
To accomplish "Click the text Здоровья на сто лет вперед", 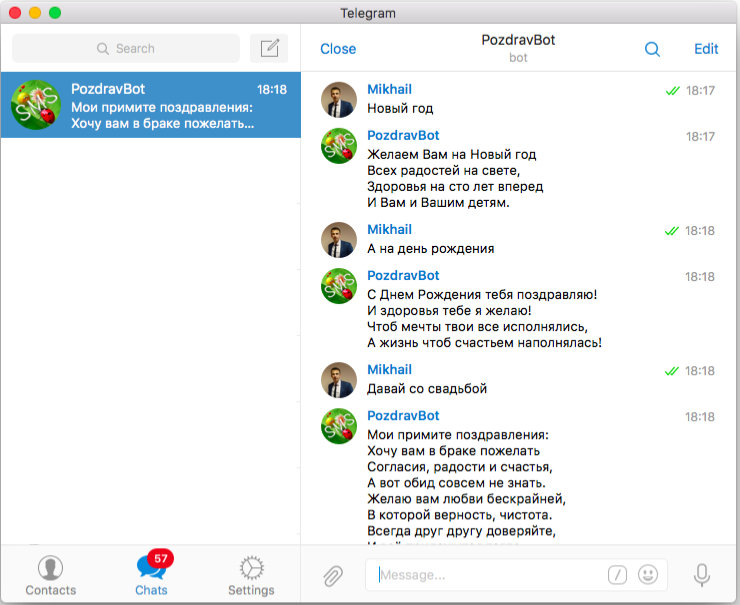I will pos(455,186).
